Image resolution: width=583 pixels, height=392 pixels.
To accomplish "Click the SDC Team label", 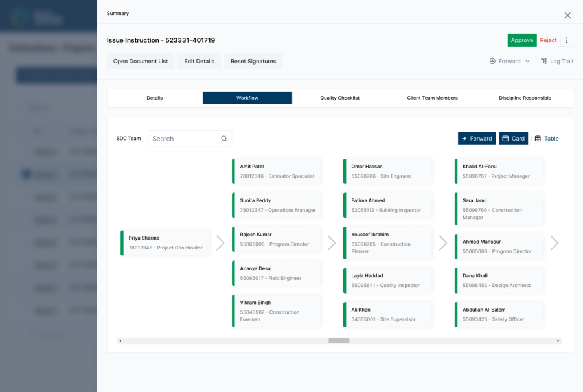I will click(129, 139).
